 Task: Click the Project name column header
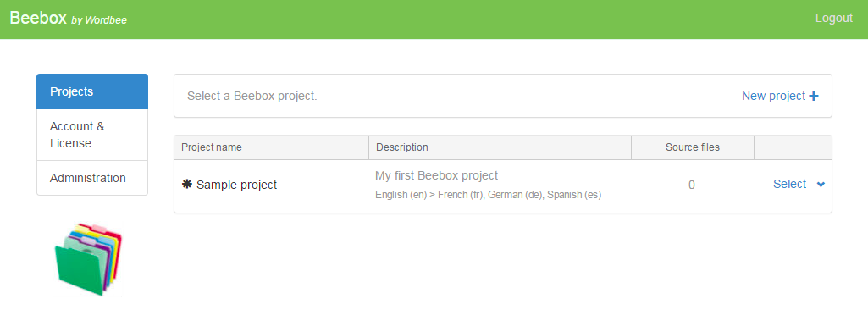(x=212, y=147)
